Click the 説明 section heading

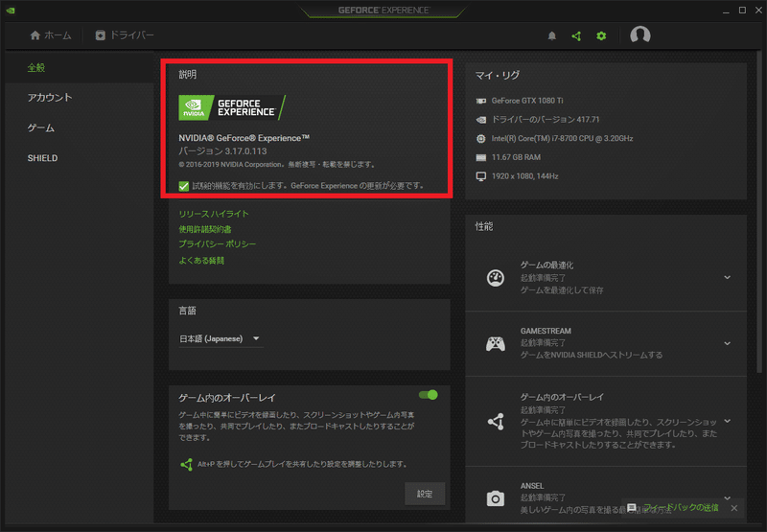click(187, 75)
